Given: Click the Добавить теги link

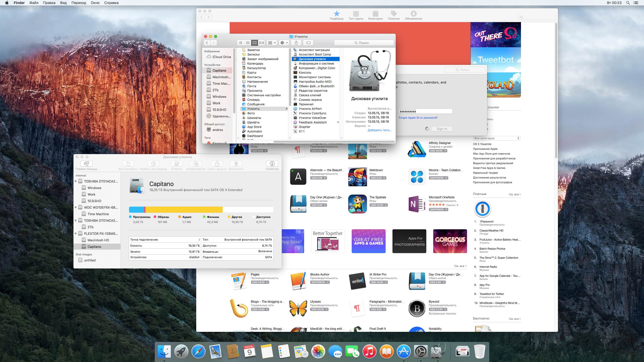Looking at the screenshot, I should (379, 130).
